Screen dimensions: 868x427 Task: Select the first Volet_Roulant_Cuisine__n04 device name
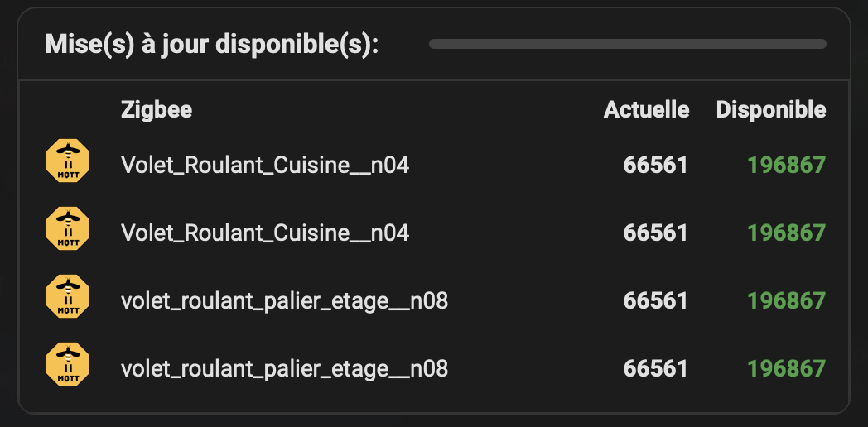pos(265,166)
